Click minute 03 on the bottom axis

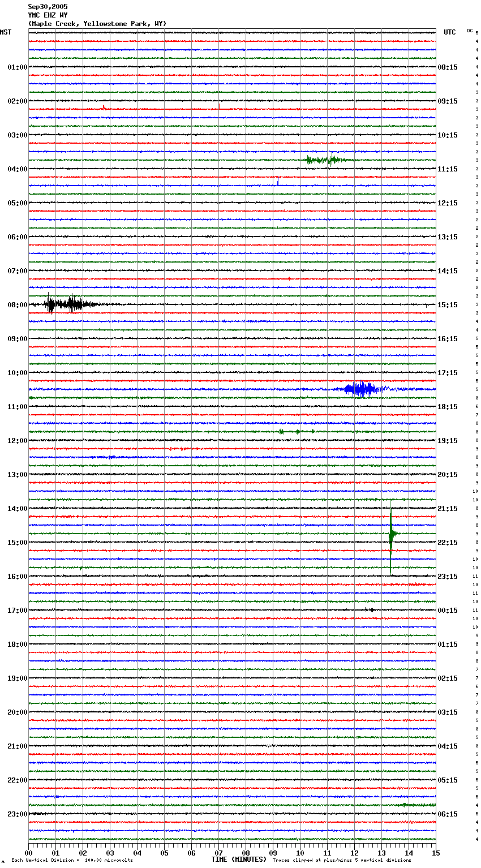pos(110,853)
